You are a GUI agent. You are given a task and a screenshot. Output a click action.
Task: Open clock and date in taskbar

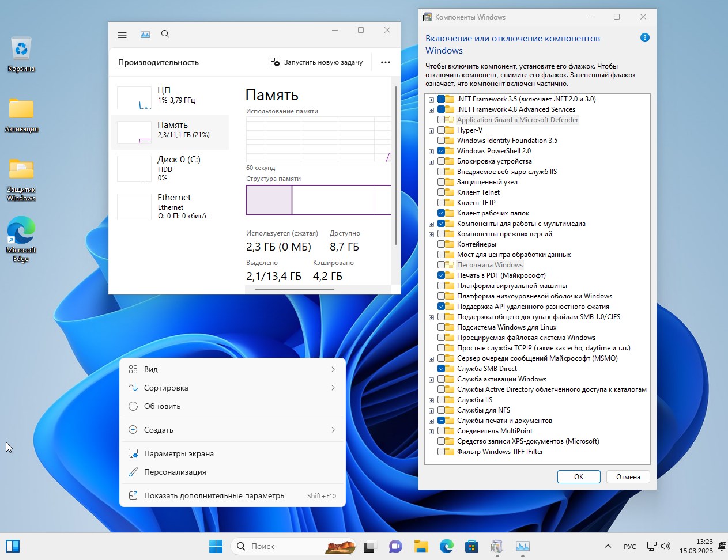click(696, 546)
